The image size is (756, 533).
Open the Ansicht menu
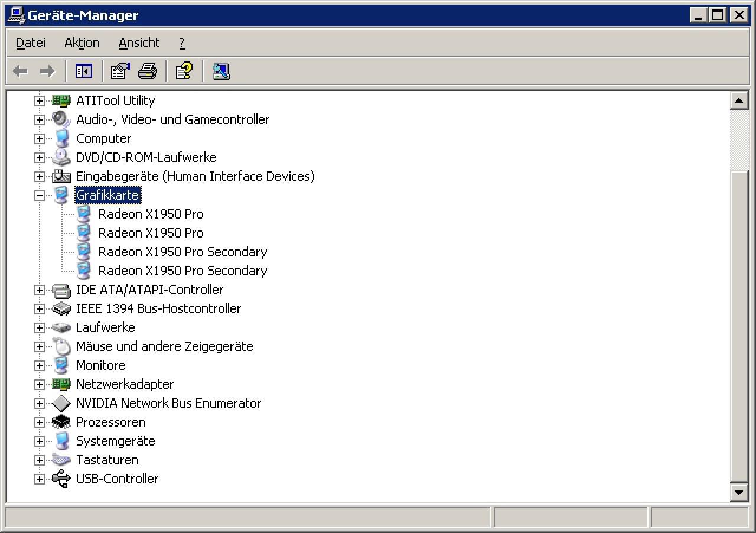pos(139,43)
